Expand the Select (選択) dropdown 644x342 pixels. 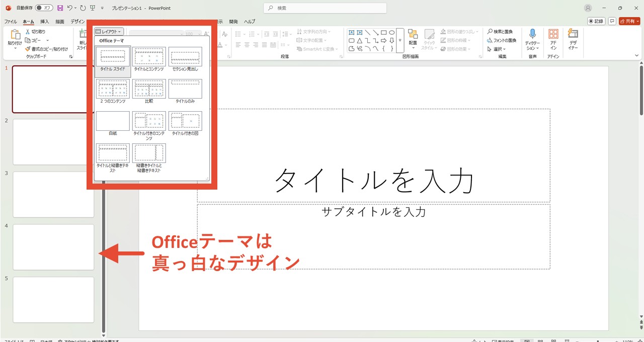click(x=497, y=49)
